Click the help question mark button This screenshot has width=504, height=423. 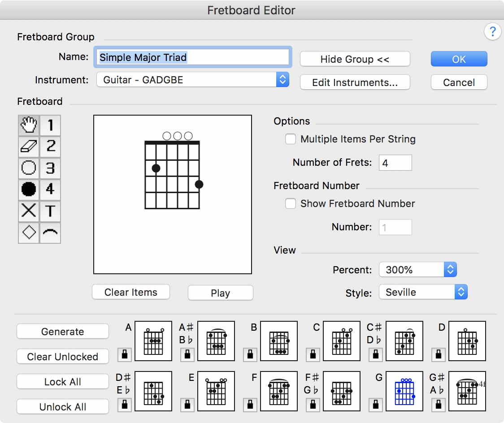(x=492, y=32)
